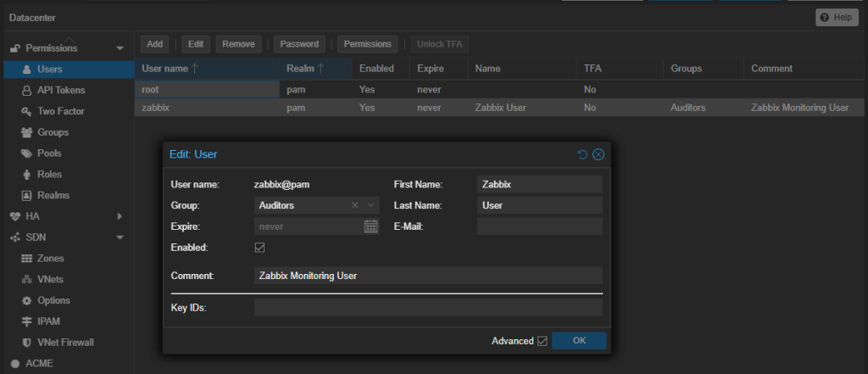Select VNet Firewall in SDN menu
The height and width of the screenshot is (374, 868).
coord(64,342)
